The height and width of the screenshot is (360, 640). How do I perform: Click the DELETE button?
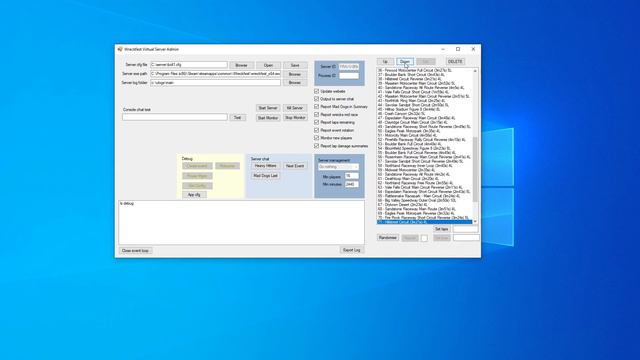(455, 62)
